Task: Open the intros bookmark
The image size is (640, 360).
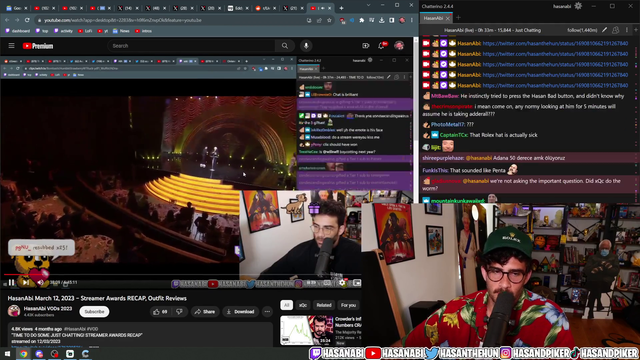Action: click(143, 31)
